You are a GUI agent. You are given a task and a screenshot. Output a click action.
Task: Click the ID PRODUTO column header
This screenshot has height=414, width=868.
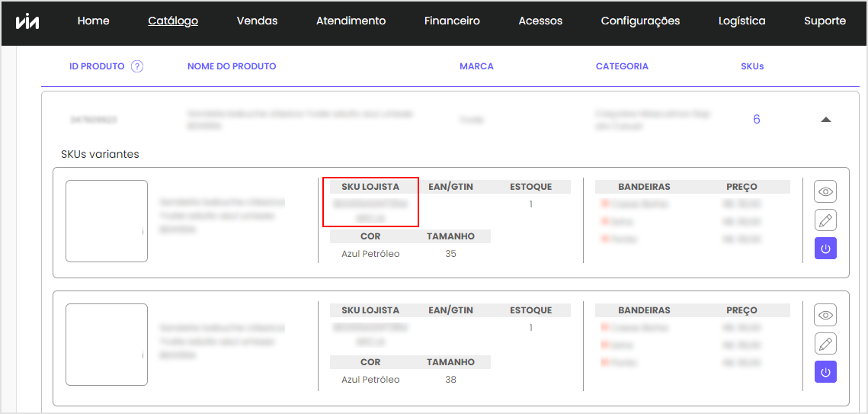click(x=97, y=66)
